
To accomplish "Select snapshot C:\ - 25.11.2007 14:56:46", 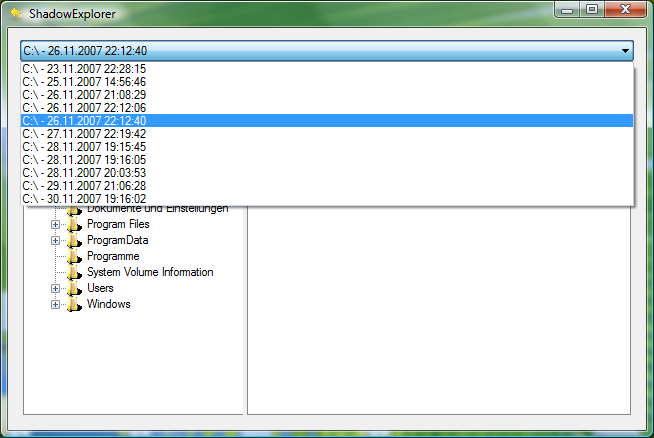I will pos(327,82).
